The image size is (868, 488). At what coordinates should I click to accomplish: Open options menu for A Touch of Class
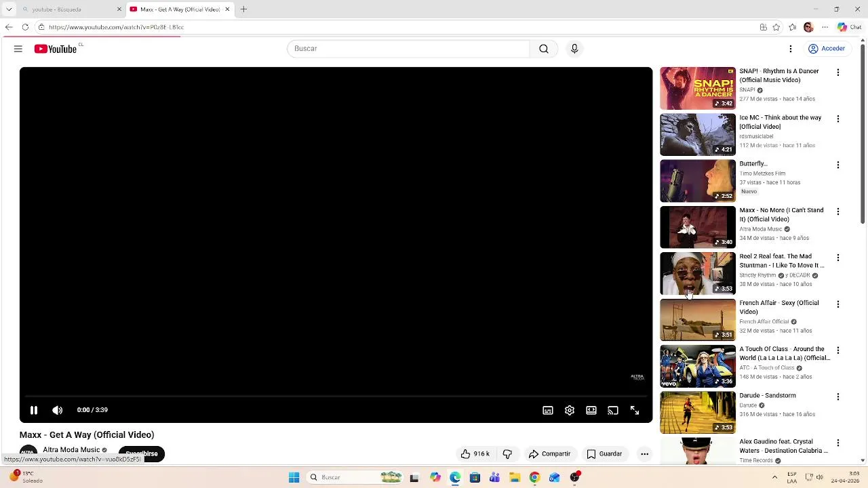[x=838, y=350]
